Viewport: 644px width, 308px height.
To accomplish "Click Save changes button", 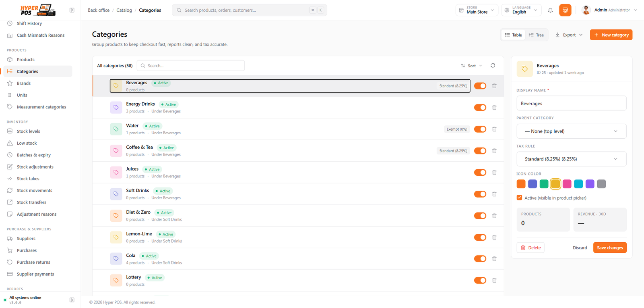I will tap(610, 248).
